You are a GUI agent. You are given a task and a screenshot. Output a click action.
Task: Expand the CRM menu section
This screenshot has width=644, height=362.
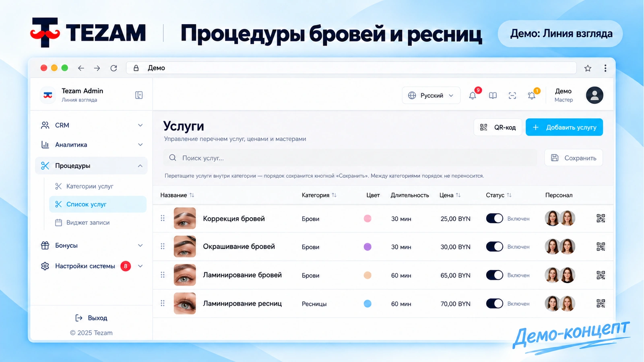coord(91,125)
